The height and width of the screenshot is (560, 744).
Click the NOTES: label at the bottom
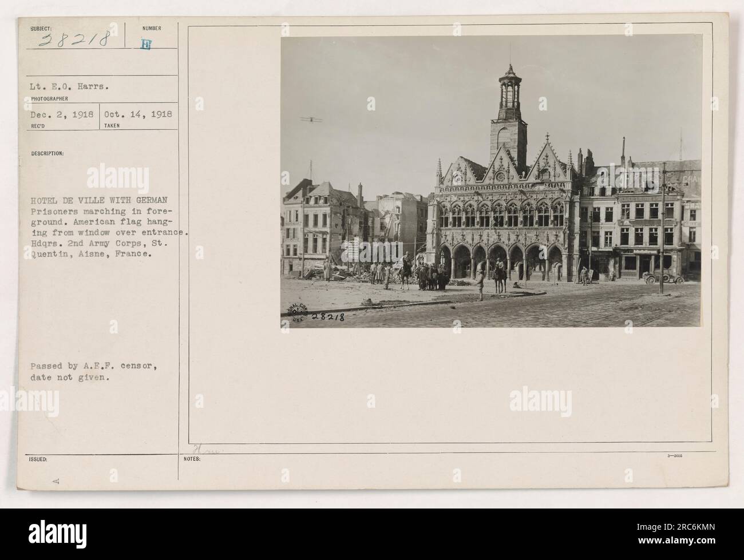coord(193,459)
